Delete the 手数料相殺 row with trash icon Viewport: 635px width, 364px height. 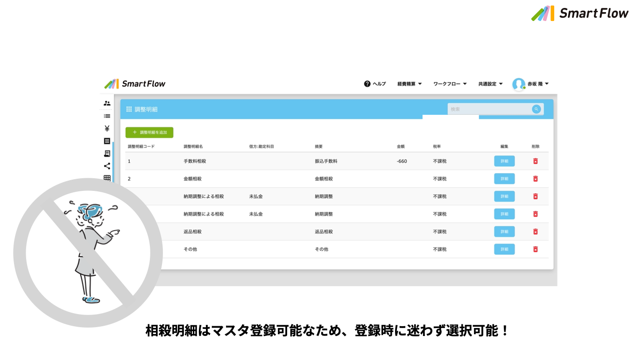(x=535, y=161)
